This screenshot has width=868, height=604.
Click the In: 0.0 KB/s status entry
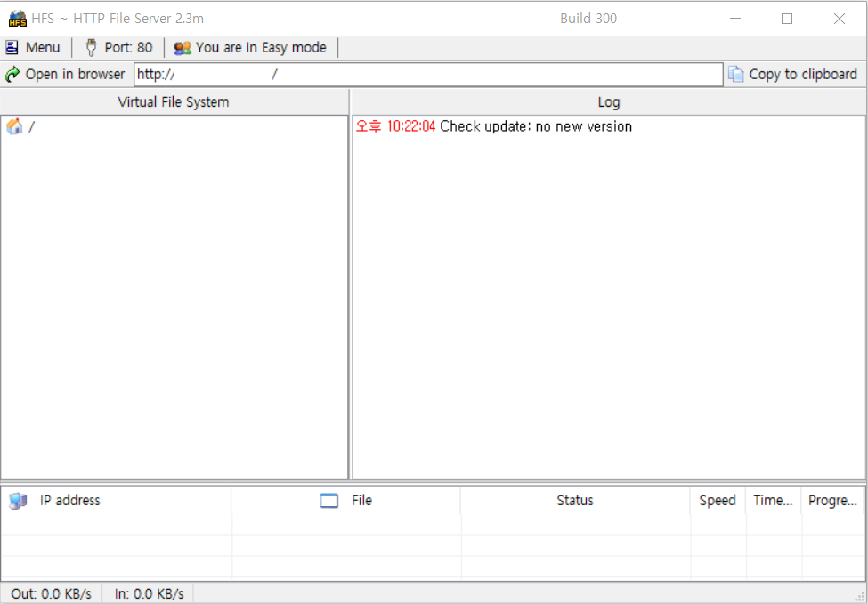pos(149,594)
